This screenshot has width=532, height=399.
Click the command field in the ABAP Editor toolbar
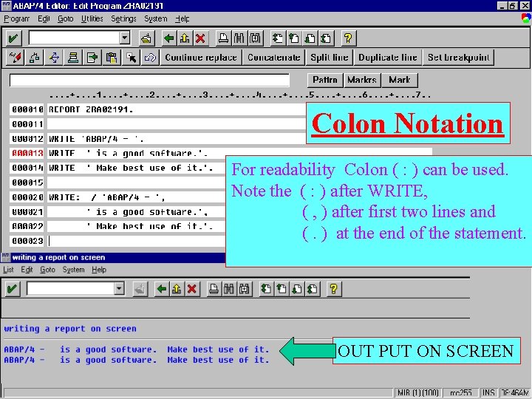[x=75, y=38]
